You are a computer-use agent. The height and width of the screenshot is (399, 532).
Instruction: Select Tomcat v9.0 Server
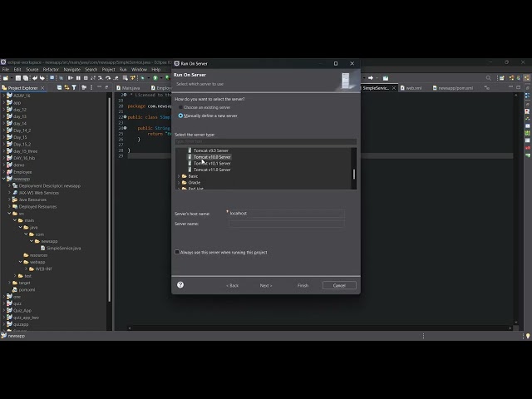click(210, 150)
